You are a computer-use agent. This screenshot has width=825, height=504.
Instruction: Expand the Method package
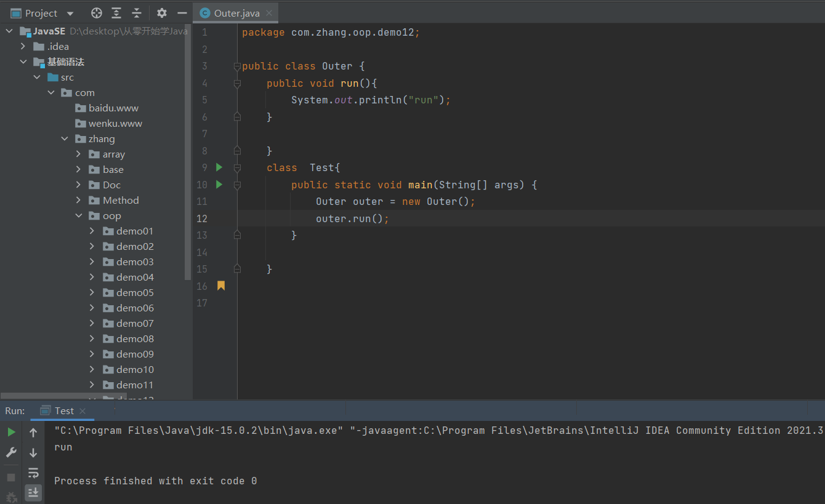point(78,200)
